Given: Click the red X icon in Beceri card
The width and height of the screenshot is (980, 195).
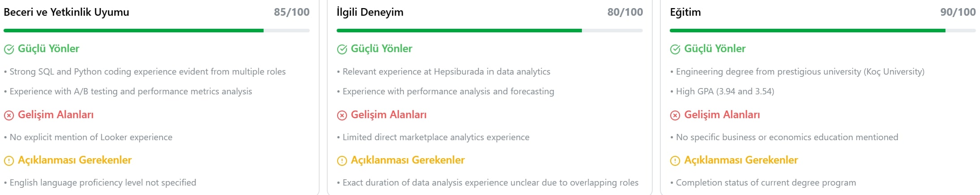Looking at the screenshot, I should click(9, 115).
